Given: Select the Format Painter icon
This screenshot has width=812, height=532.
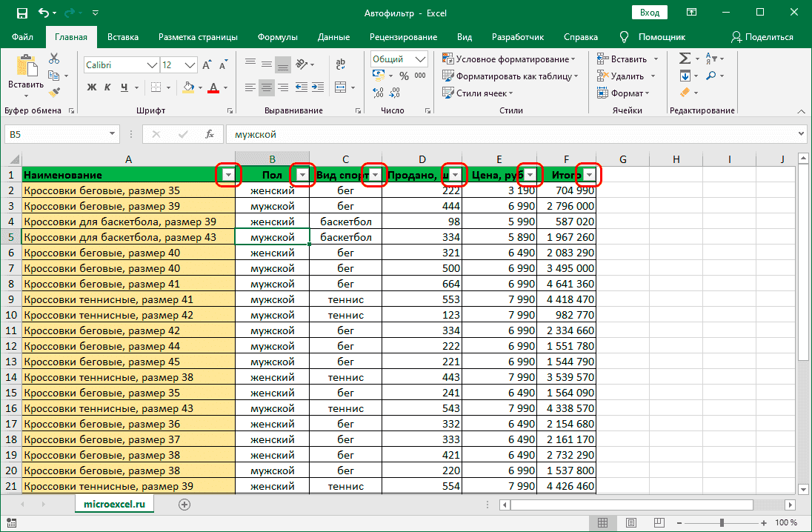Looking at the screenshot, I should pos(54,91).
